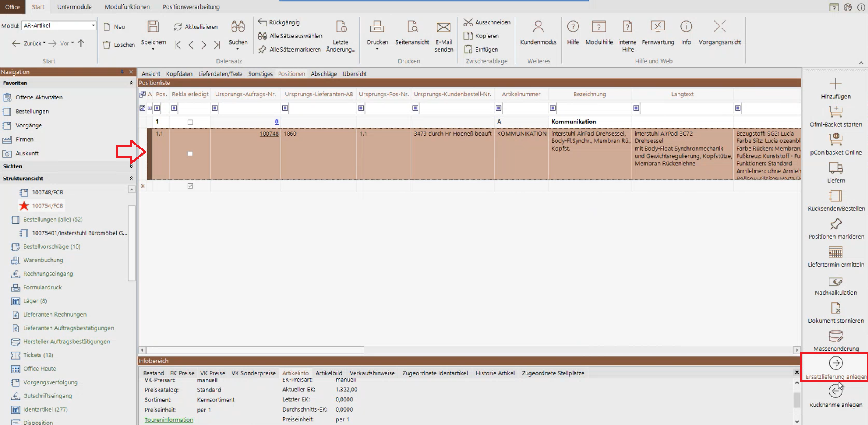Collapse the Favoriten section
The width and height of the screenshot is (868, 425).
coord(131,83)
